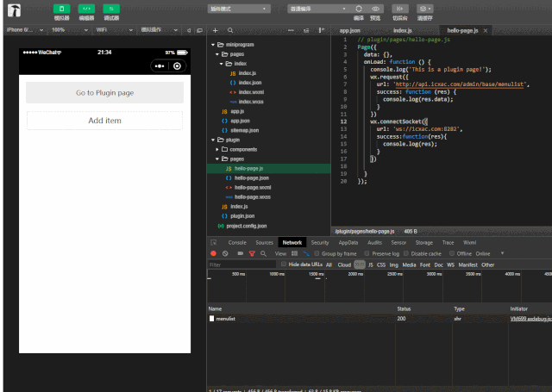Toggle the network filter funnel icon
This screenshot has height=392, width=552.
click(252, 253)
